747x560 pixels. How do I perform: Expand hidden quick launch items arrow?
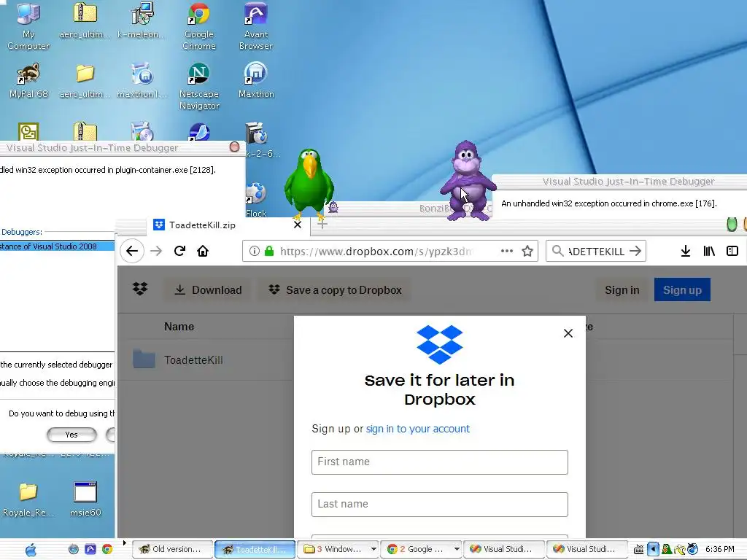[x=124, y=542]
